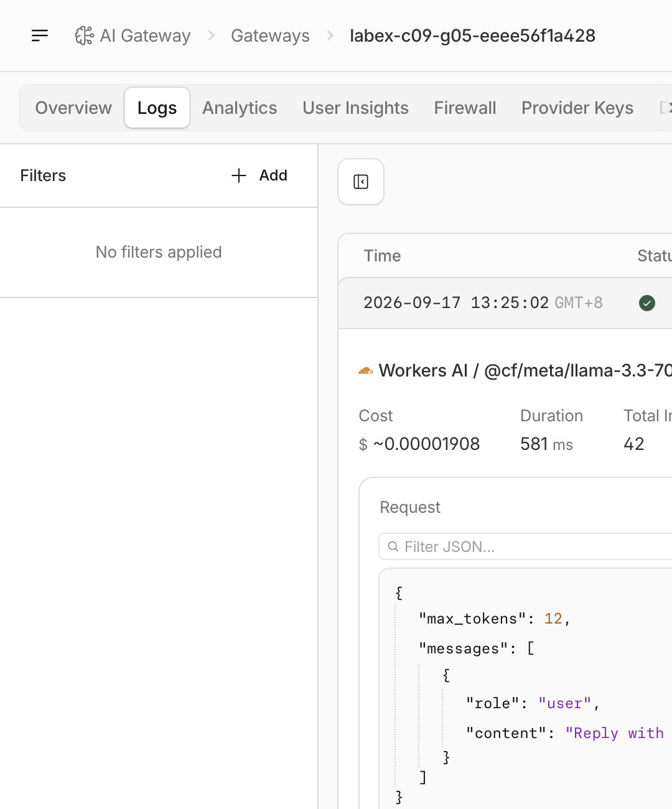
Task: Focus the Filter JSON input field
Action: click(x=526, y=546)
